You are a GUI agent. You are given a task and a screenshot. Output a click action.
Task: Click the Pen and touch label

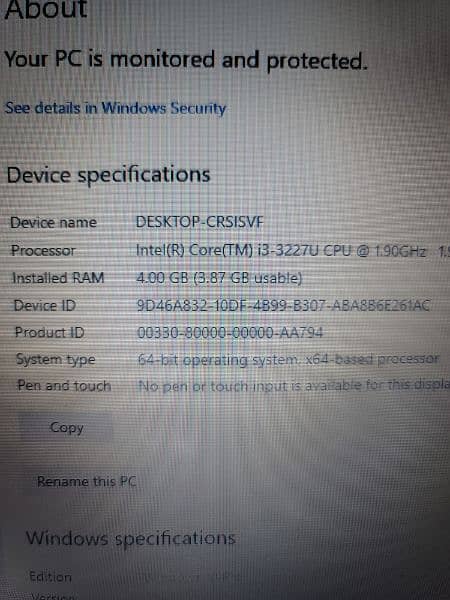[64, 386]
